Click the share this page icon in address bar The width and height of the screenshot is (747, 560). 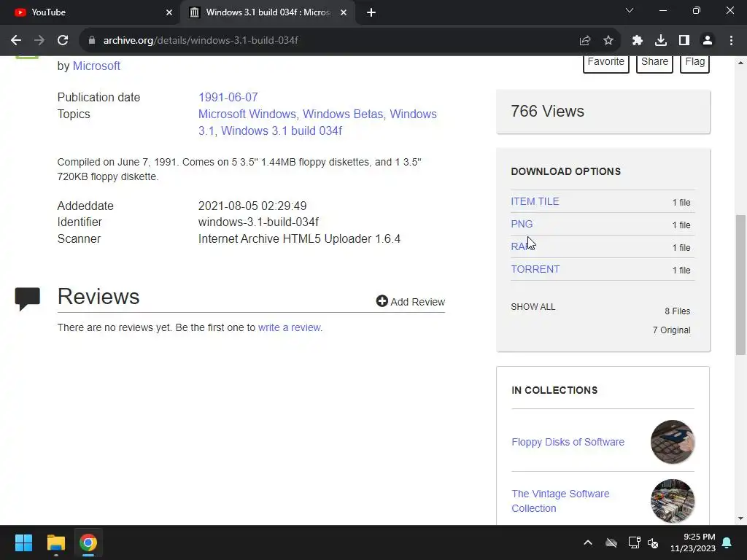tap(585, 41)
